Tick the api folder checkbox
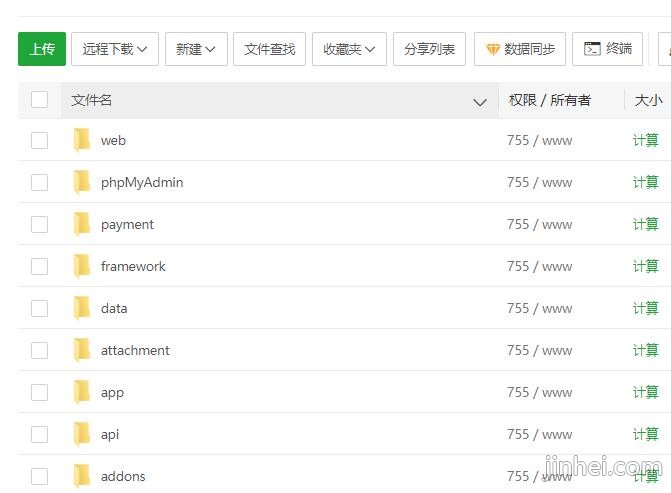Screen dimensions: 671x493 click(x=39, y=434)
